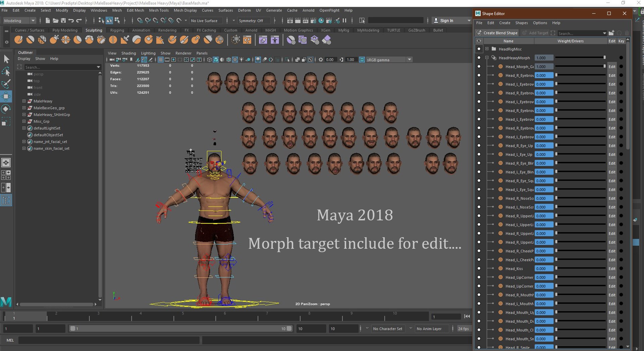Expand MaleBaseGeo_grp in the Outliner
Viewport: 644px width, 351px height.
pyautogui.click(x=24, y=108)
